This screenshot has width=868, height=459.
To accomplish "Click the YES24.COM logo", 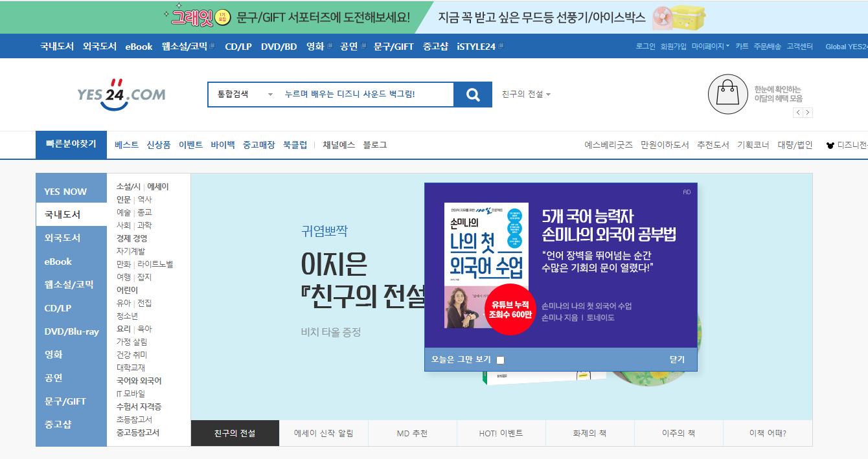I will tap(121, 95).
